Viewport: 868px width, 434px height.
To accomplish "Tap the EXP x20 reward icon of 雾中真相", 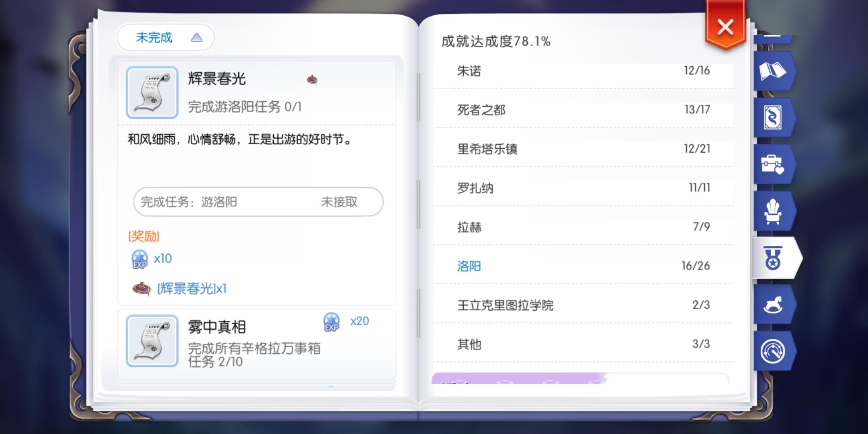I will (332, 322).
